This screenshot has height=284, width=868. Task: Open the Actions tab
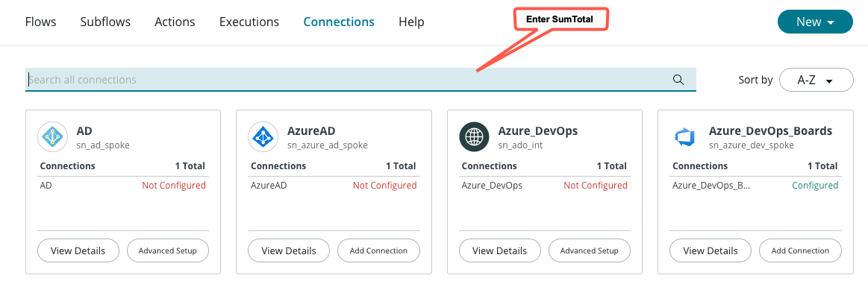[x=175, y=22]
